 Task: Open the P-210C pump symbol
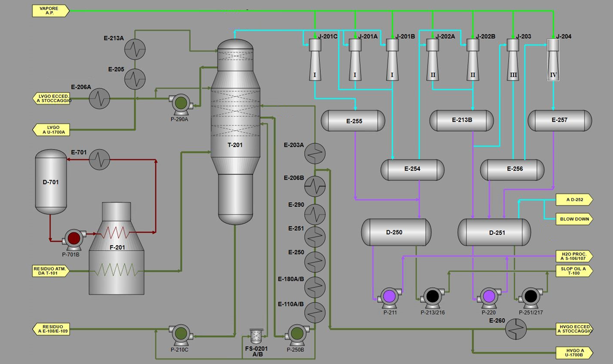tap(180, 334)
